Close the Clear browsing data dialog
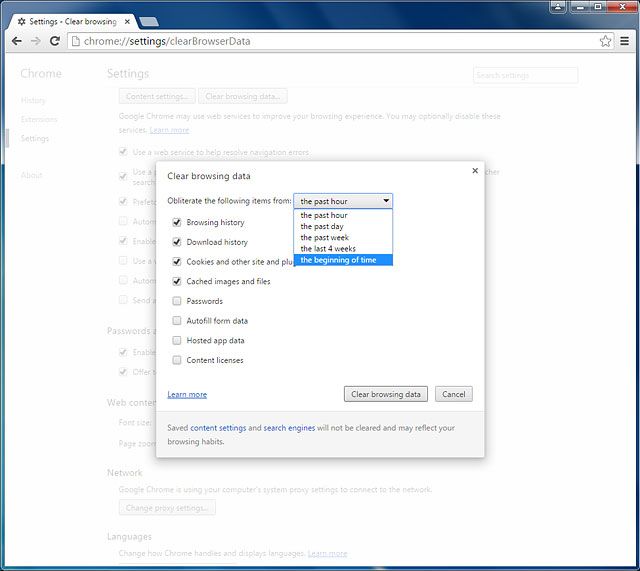Viewport: 640px width, 571px height. 475,171
